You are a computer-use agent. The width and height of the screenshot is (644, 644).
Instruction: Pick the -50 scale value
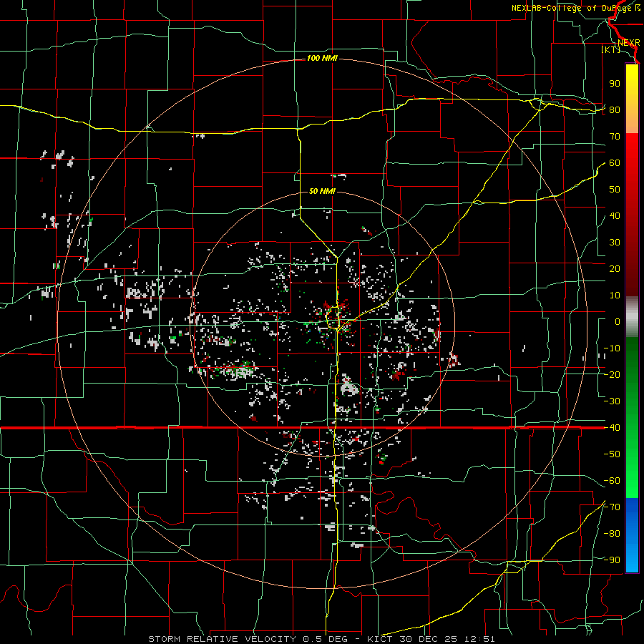[x=612, y=454]
